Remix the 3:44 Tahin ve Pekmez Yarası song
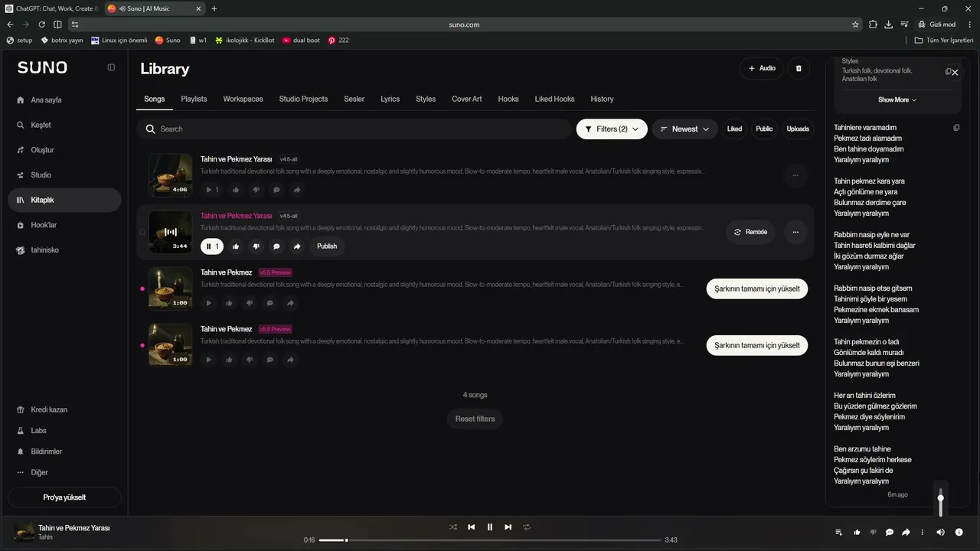Screen dimensions: 980x551 [750, 232]
